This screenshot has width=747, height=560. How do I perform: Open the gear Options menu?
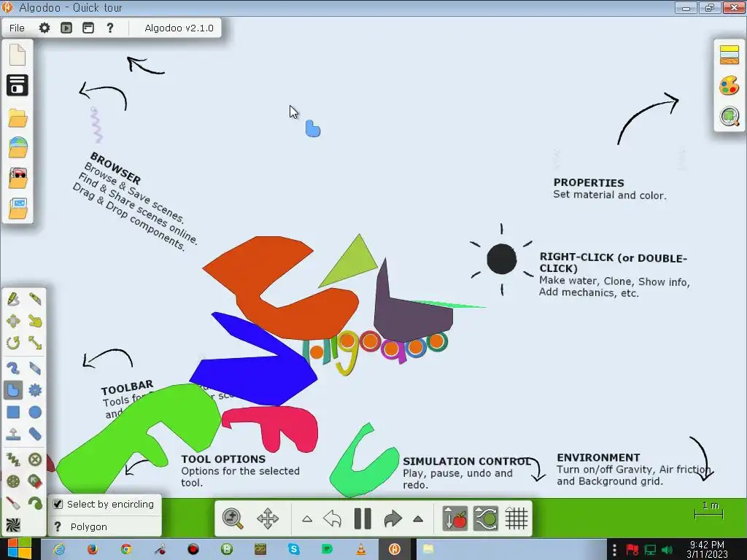point(44,28)
